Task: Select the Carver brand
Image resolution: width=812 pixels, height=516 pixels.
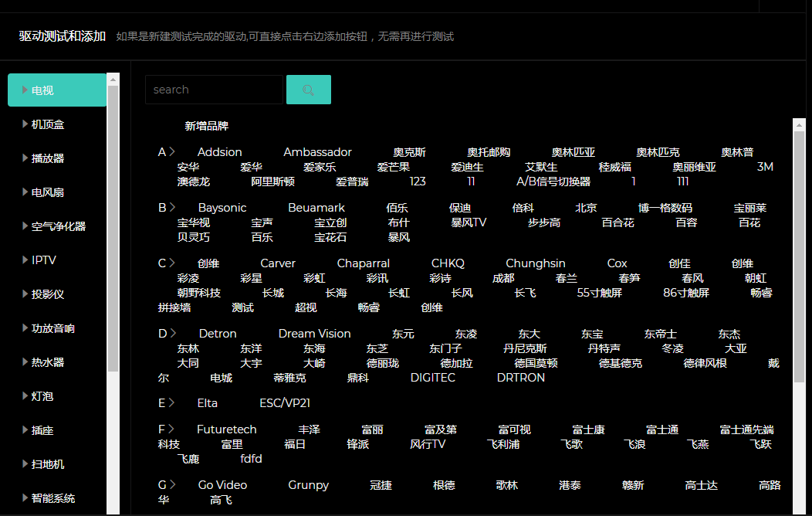Action: [x=278, y=263]
